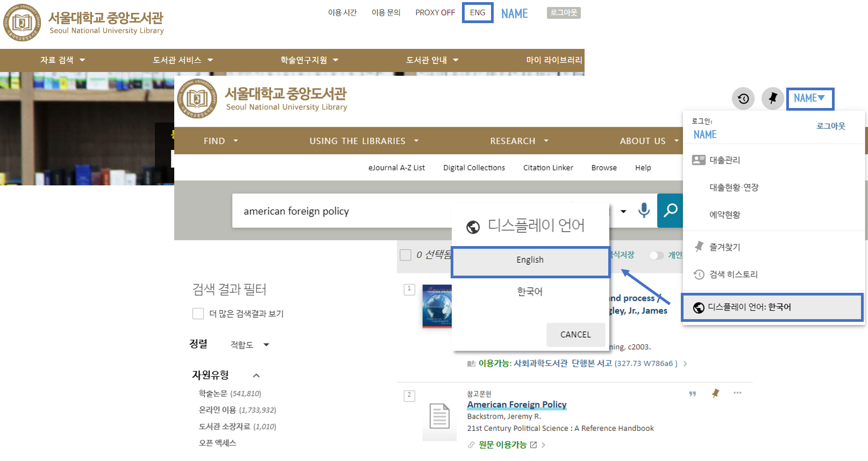Click the voice search microphone icon
This screenshot has width=868, height=461.
click(644, 211)
